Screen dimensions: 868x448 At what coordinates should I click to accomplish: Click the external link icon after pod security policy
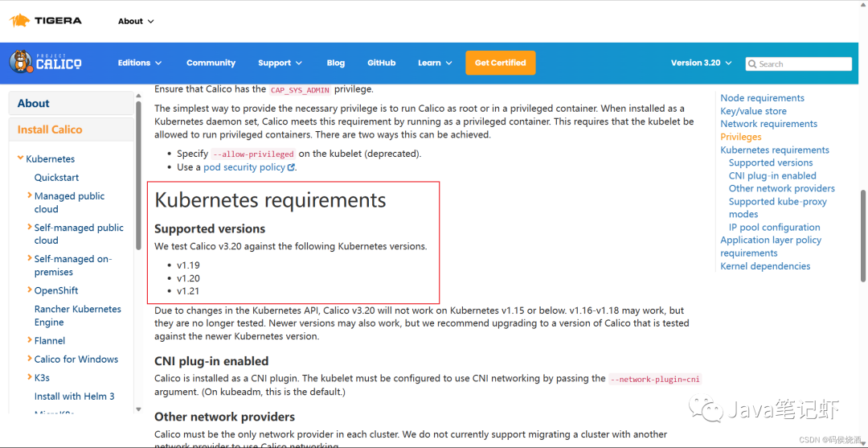pos(291,166)
